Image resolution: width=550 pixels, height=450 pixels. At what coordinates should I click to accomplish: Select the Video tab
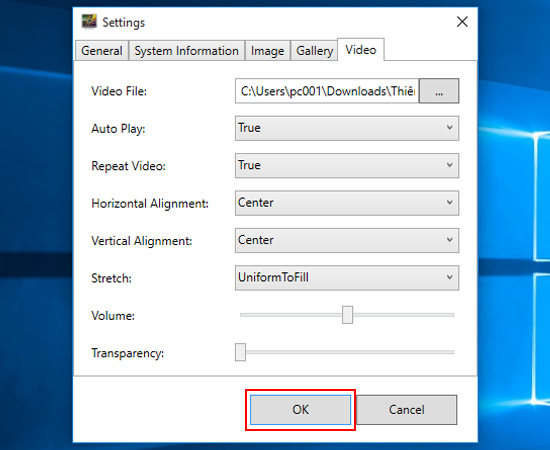click(361, 50)
